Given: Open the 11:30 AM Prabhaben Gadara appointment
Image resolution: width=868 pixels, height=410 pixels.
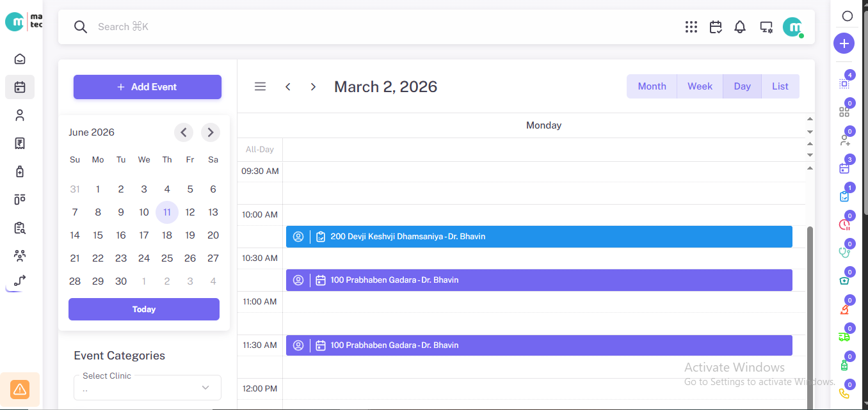Looking at the screenshot, I should 539,345.
